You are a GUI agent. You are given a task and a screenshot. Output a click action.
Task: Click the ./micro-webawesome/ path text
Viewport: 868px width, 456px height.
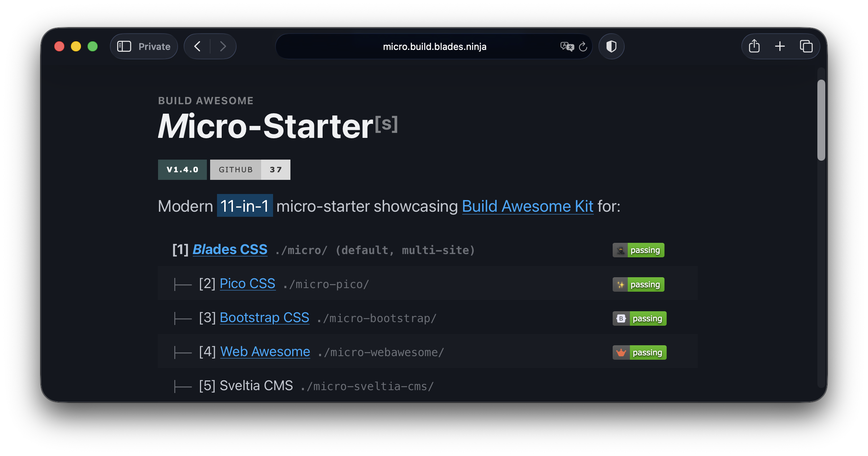click(381, 352)
